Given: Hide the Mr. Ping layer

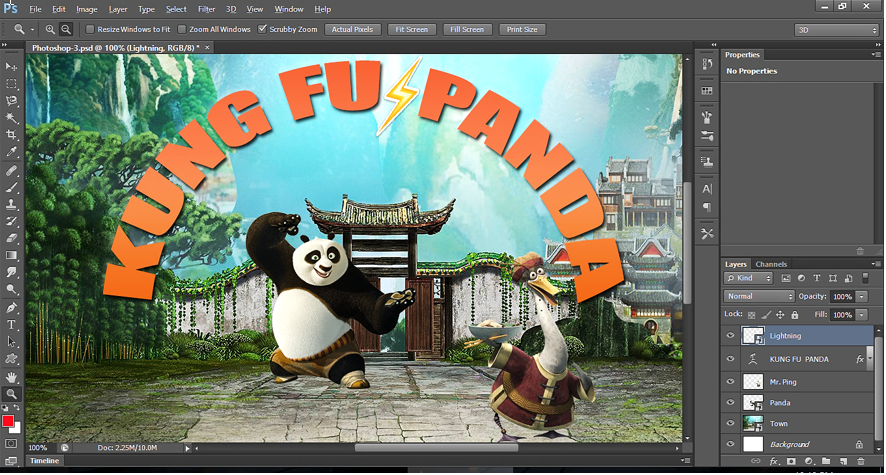Looking at the screenshot, I should pyautogui.click(x=730, y=382).
